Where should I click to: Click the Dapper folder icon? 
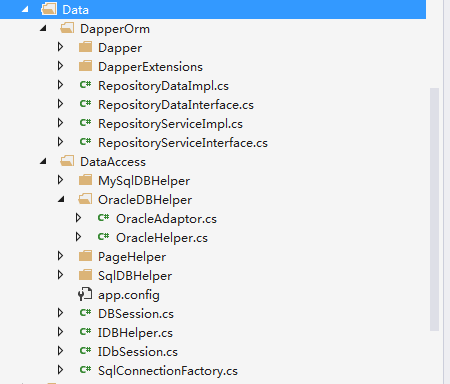[x=85, y=47]
